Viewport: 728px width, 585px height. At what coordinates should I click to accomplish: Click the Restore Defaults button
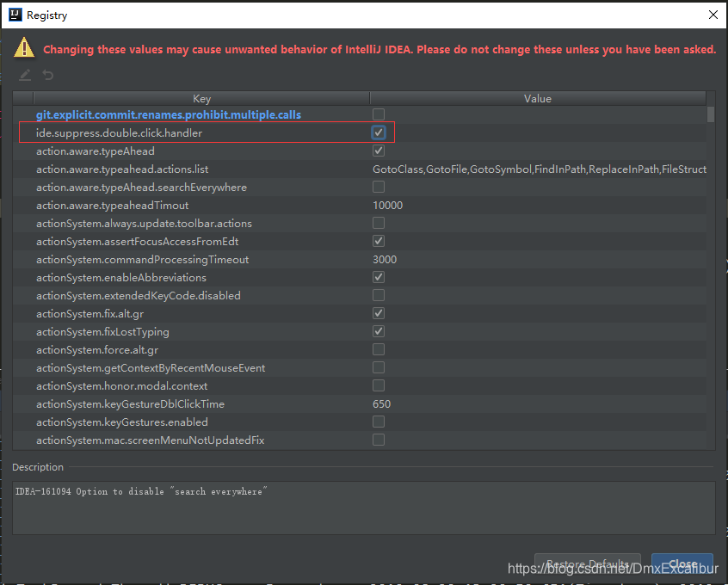click(588, 564)
